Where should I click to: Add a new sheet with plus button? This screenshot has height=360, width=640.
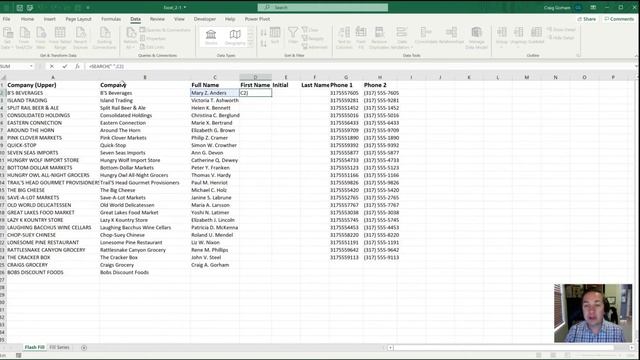[84, 348]
